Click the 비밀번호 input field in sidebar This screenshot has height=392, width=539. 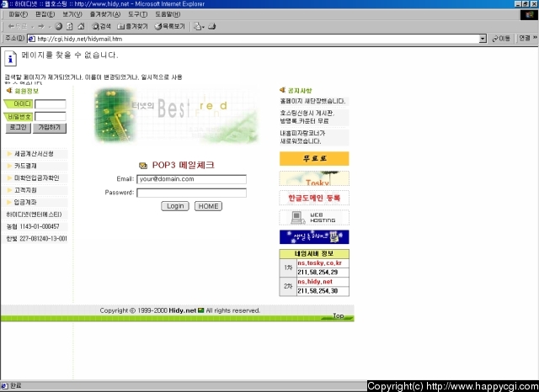(51, 117)
